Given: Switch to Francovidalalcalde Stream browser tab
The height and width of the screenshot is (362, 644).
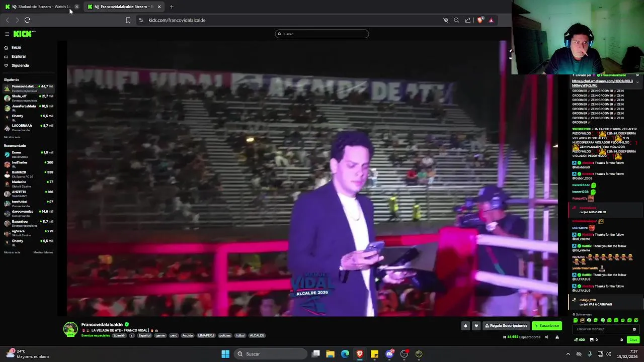Looking at the screenshot, I should pos(125,7).
